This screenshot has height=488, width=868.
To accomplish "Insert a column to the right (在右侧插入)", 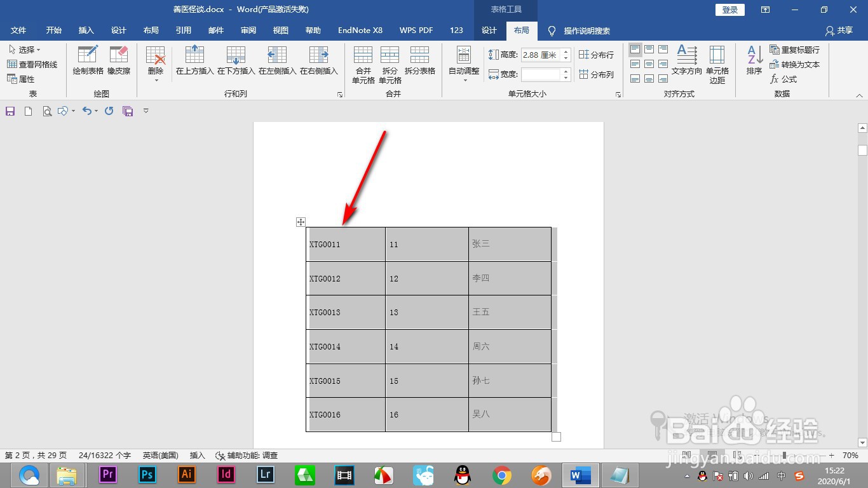I will [x=318, y=61].
